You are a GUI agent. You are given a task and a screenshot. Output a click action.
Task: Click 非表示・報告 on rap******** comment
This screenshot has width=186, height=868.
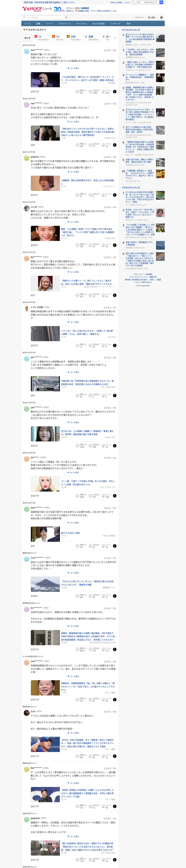[x=110, y=104]
